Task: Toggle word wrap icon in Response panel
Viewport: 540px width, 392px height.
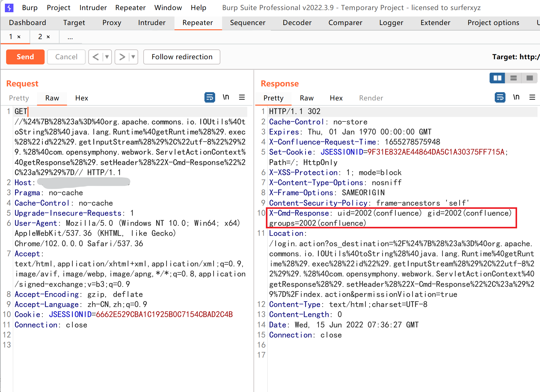Action: [x=500, y=97]
